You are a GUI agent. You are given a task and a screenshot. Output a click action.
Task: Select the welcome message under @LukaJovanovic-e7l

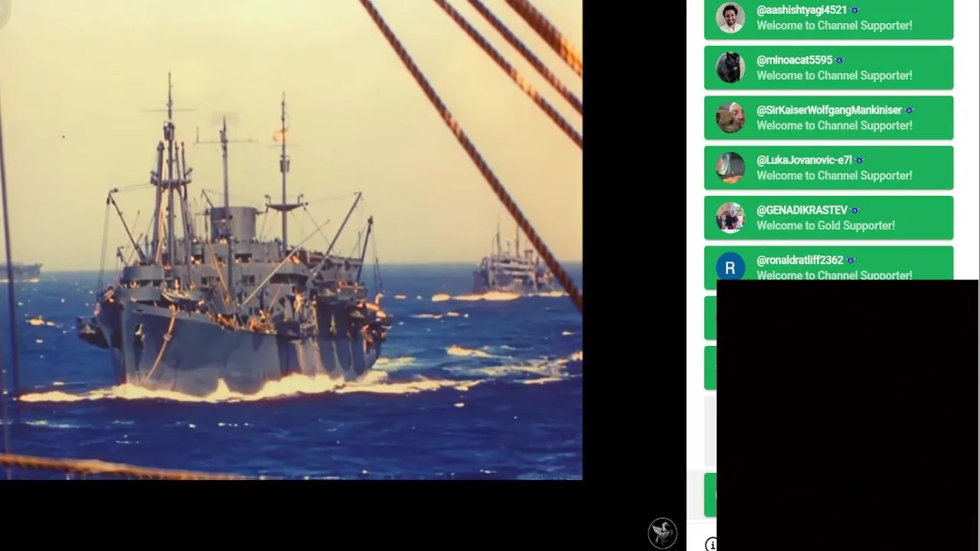click(x=835, y=175)
